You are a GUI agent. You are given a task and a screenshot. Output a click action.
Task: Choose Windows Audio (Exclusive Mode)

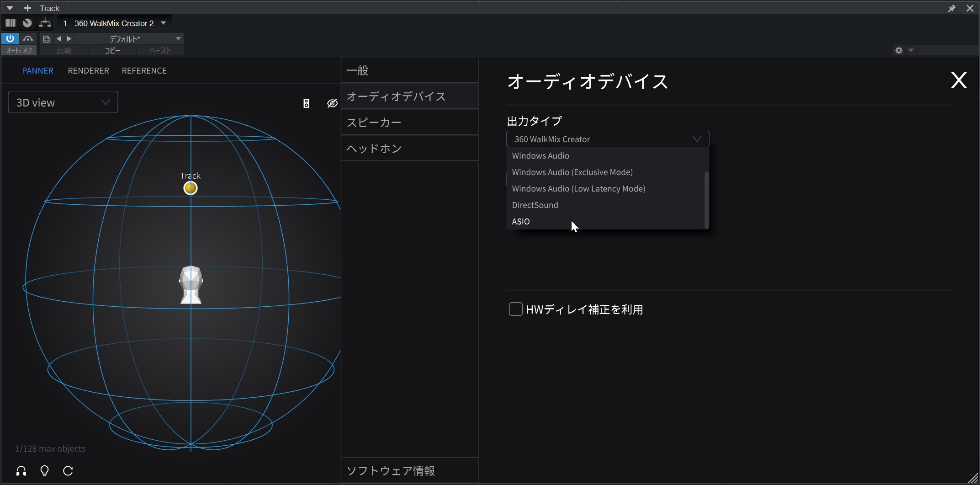click(605, 172)
